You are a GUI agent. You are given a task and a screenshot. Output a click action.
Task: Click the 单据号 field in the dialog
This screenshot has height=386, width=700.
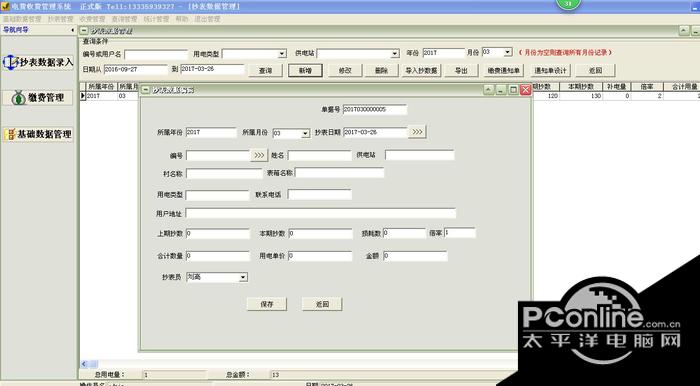375,110
